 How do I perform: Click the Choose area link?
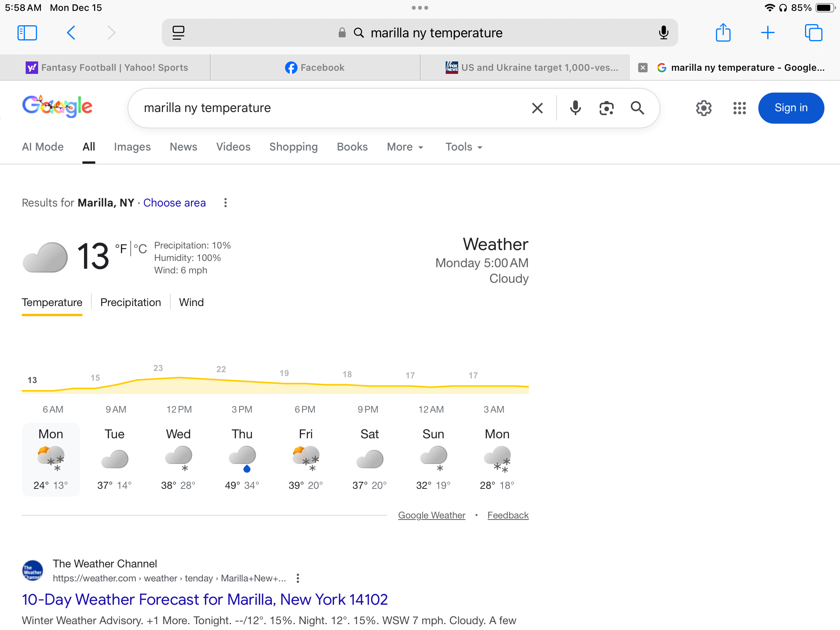pos(174,203)
